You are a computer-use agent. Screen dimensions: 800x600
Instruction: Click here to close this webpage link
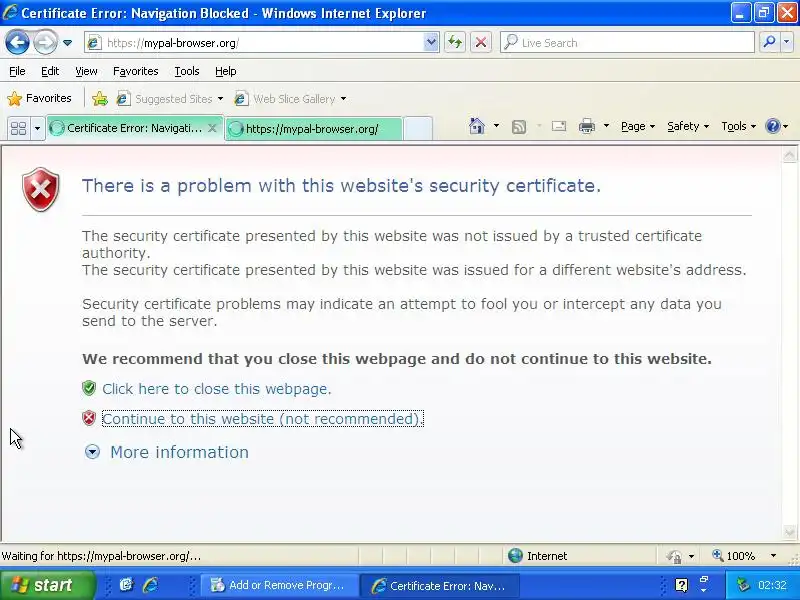coord(217,389)
